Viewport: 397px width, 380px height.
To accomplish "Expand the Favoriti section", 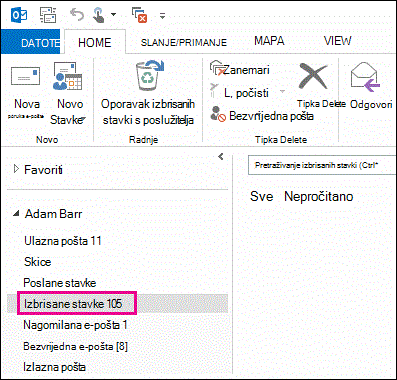I will click(16, 169).
